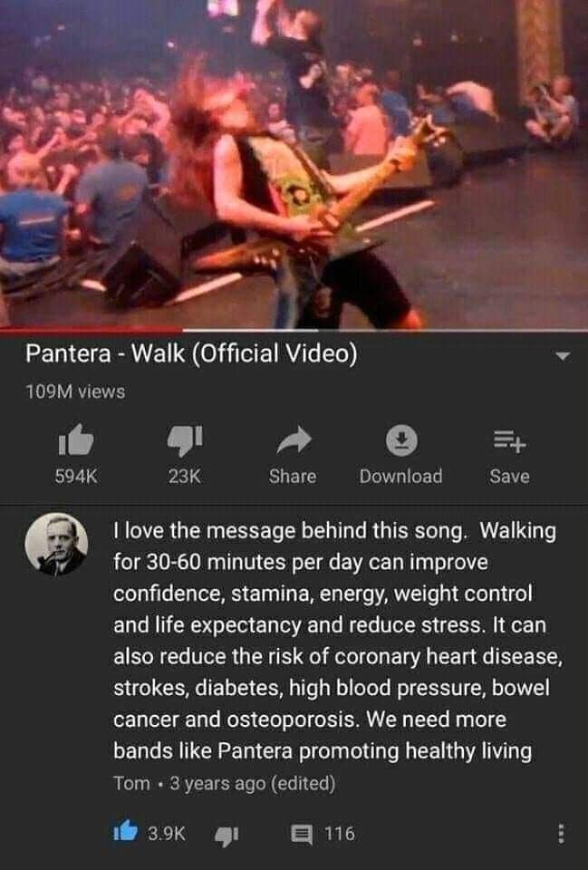The width and height of the screenshot is (588, 870).
Task: Save video to playlist icon
Action: point(509,441)
